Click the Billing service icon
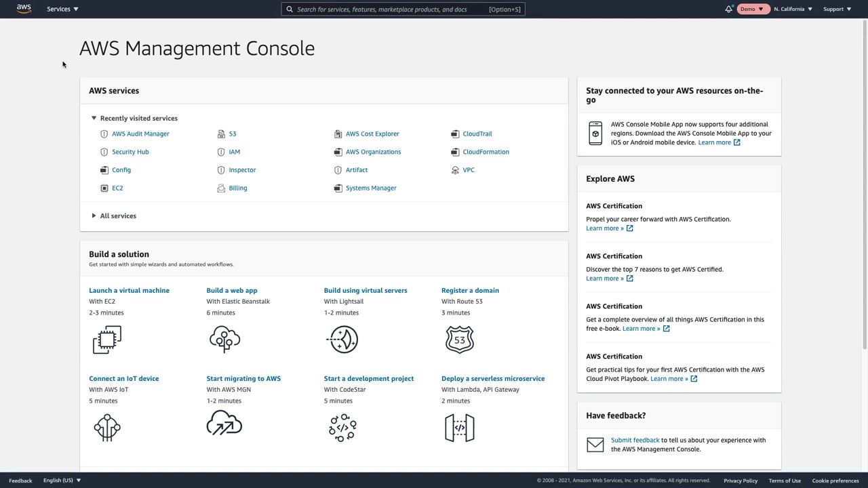 221,188
